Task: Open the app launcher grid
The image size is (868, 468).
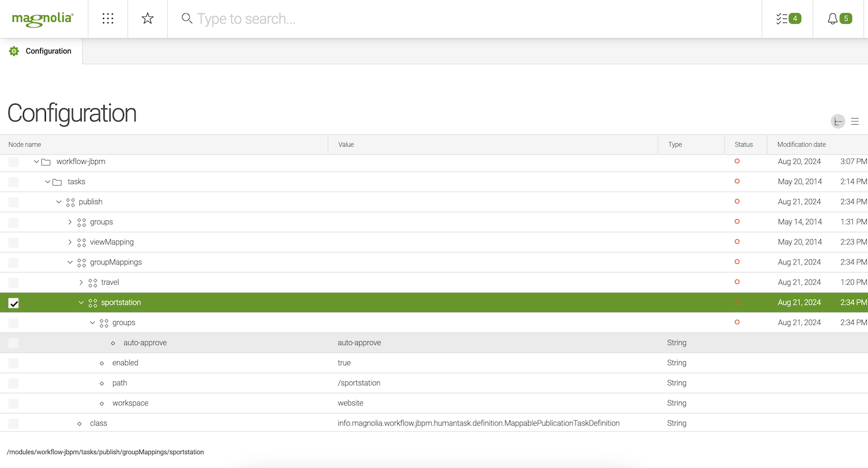Action: (x=108, y=19)
